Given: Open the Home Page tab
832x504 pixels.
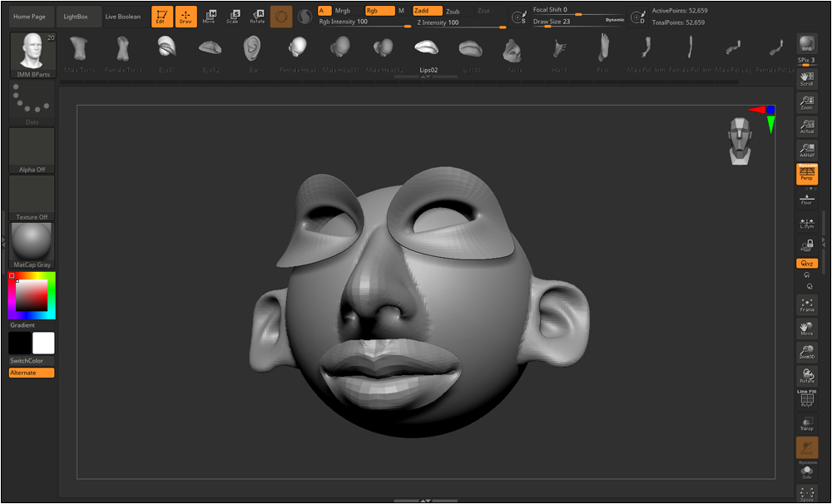Looking at the screenshot, I should (29, 17).
